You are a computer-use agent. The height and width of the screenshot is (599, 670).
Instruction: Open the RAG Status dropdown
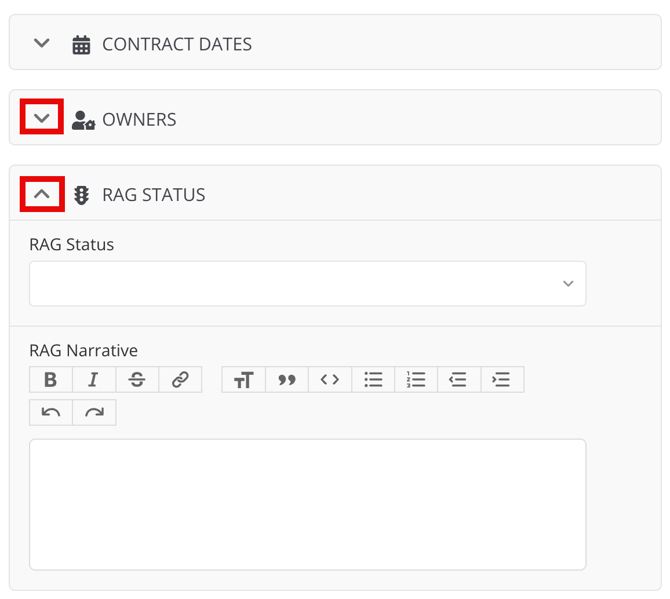308,284
